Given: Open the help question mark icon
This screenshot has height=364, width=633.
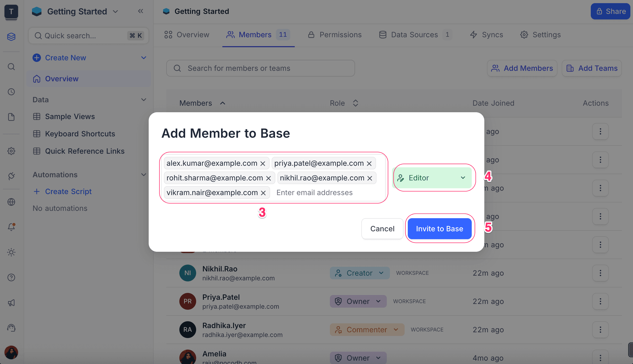Looking at the screenshot, I should (x=11, y=277).
